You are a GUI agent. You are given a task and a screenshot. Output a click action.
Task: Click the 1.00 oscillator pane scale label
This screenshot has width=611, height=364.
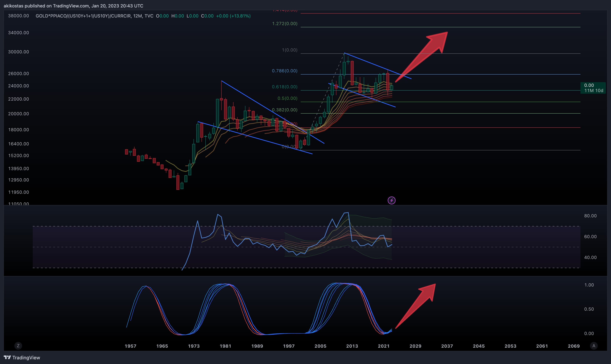[589, 285]
